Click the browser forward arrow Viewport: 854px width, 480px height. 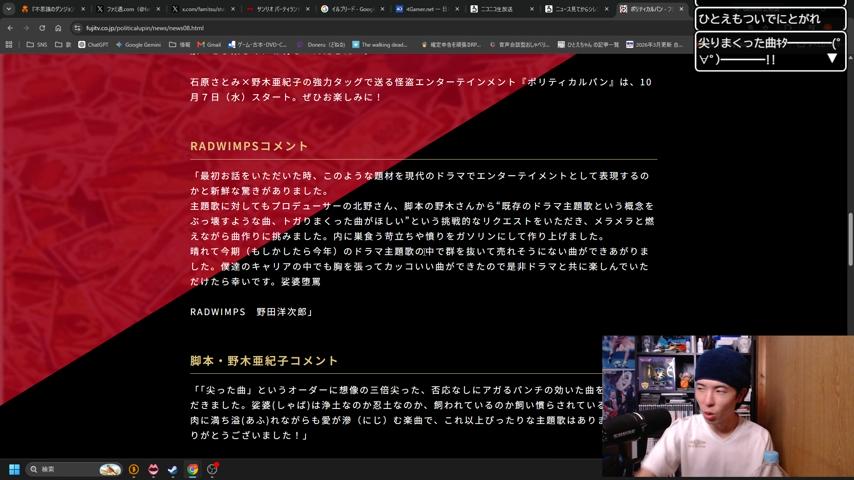coord(26,28)
